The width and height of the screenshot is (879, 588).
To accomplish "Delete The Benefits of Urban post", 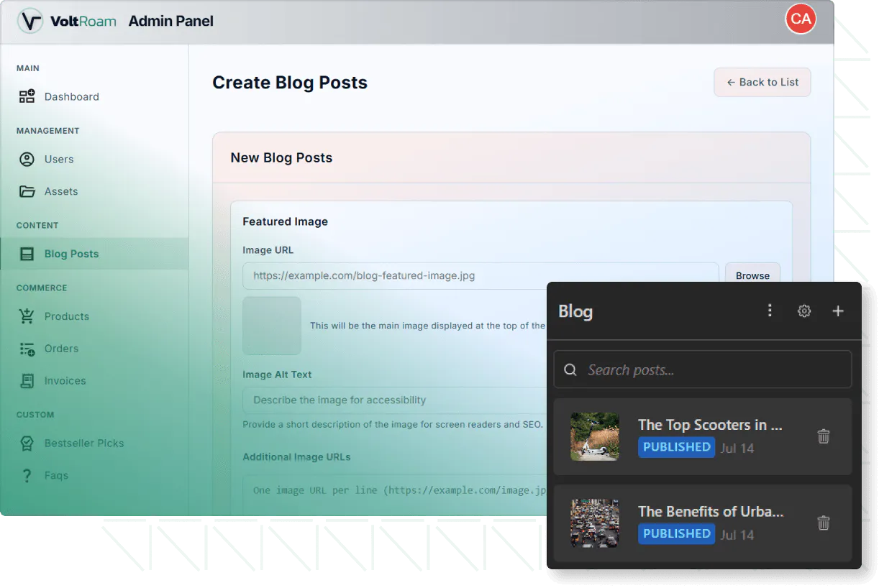I will pyautogui.click(x=824, y=523).
